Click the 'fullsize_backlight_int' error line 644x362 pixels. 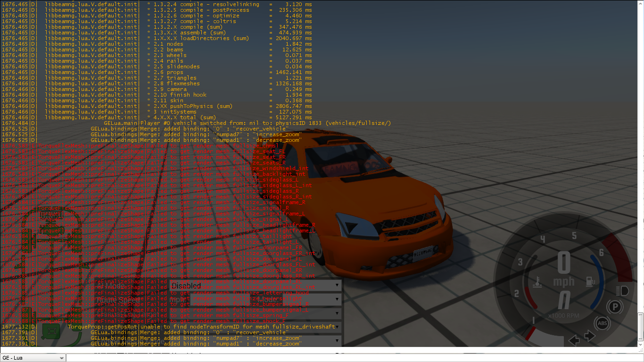(153, 174)
